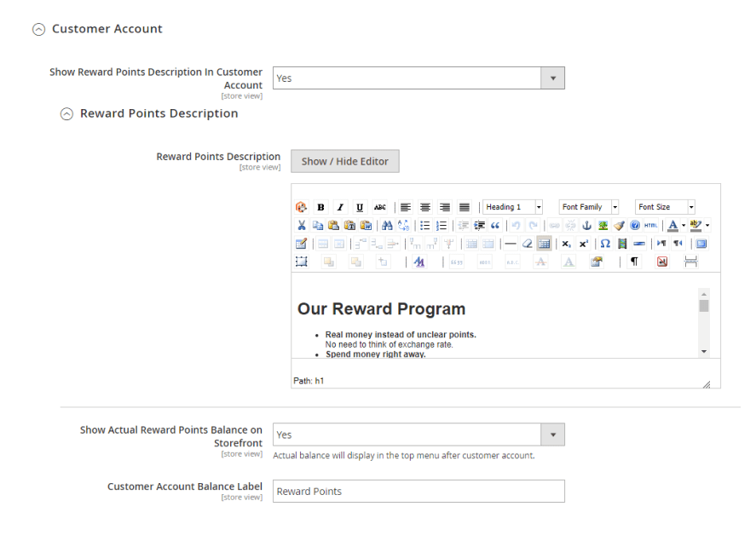Indent the paragraph in editor

click(479, 225)
